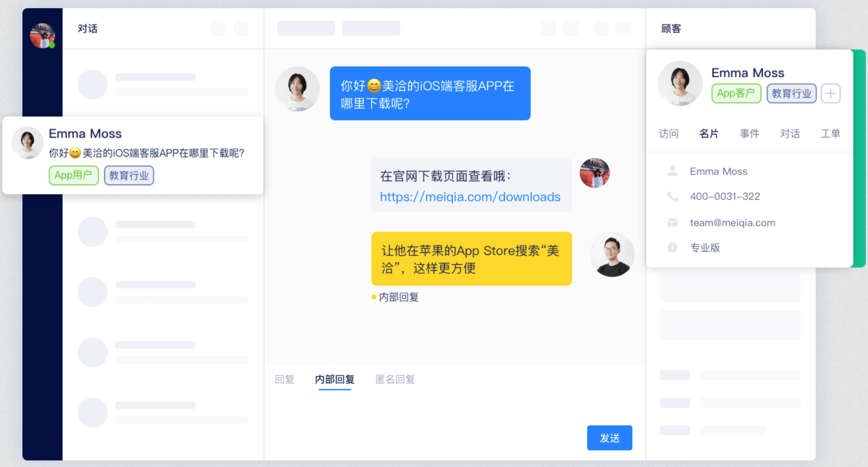The height and width of the screenshot is (467, 868).
Task: Click the 对话 header title
Action: pyautogui.click(x=88, y=29)
